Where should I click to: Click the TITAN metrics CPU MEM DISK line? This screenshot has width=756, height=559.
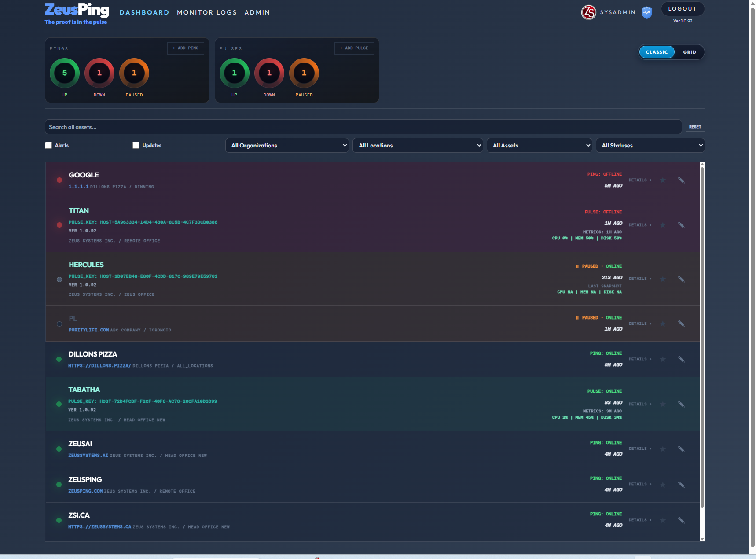(x=587, y=238)
